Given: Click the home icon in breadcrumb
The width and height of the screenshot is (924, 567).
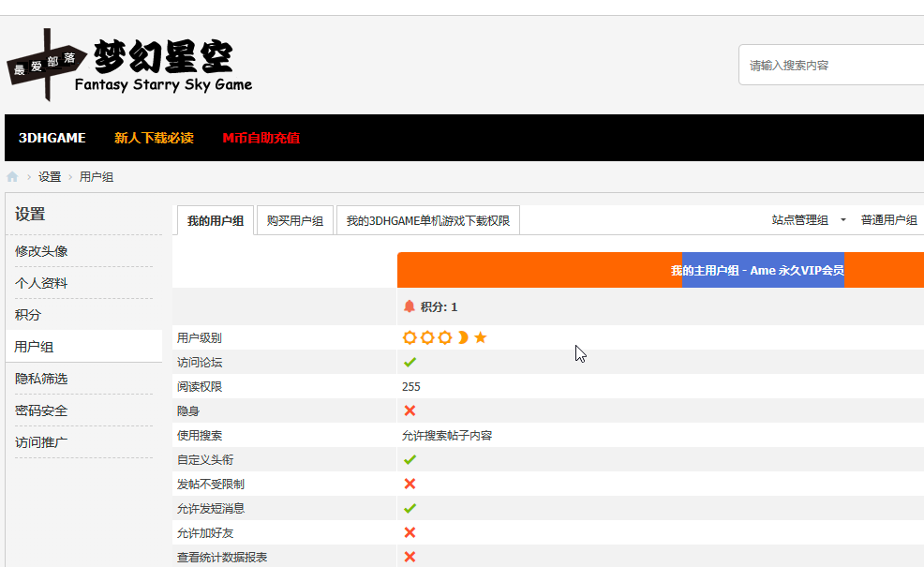Looking at the screenshot, I should pyautogui.click(x=12, y=177).
